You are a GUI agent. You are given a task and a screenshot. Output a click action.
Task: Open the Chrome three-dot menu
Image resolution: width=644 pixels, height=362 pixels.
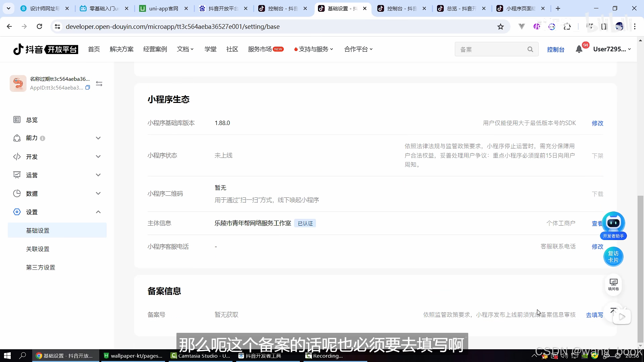pos(635,26)
